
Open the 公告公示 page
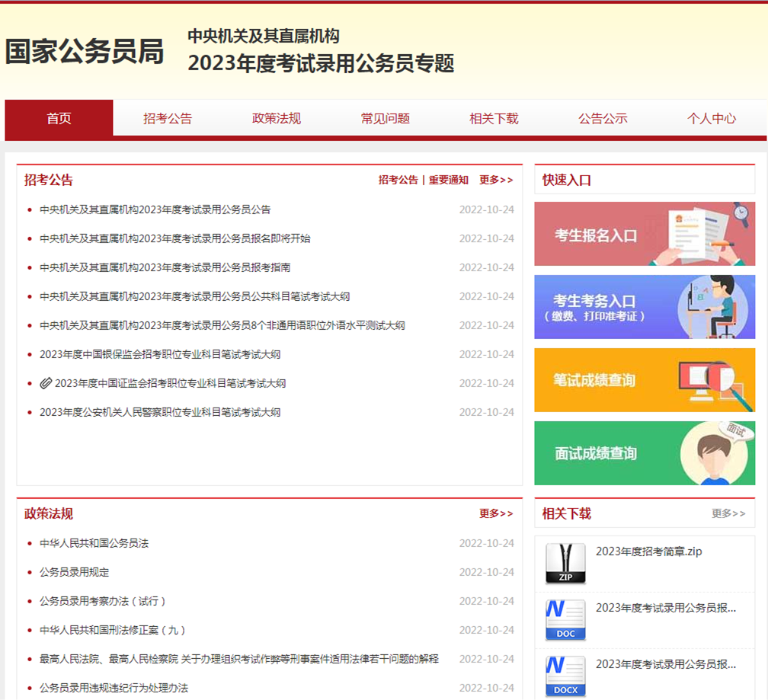coord(602,118)
